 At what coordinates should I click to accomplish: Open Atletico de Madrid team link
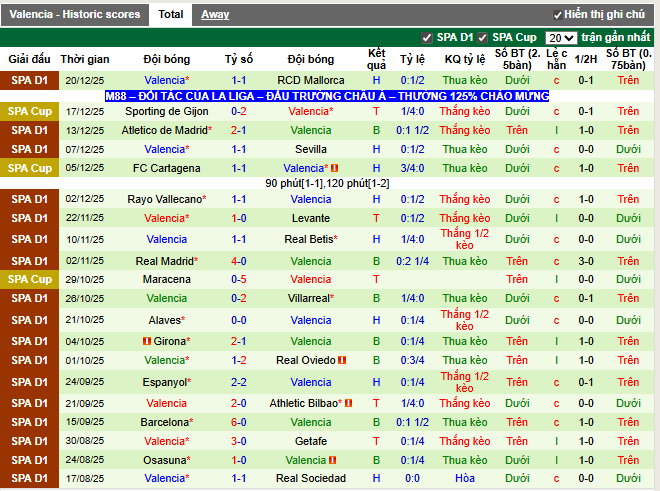tap(165, 130)
